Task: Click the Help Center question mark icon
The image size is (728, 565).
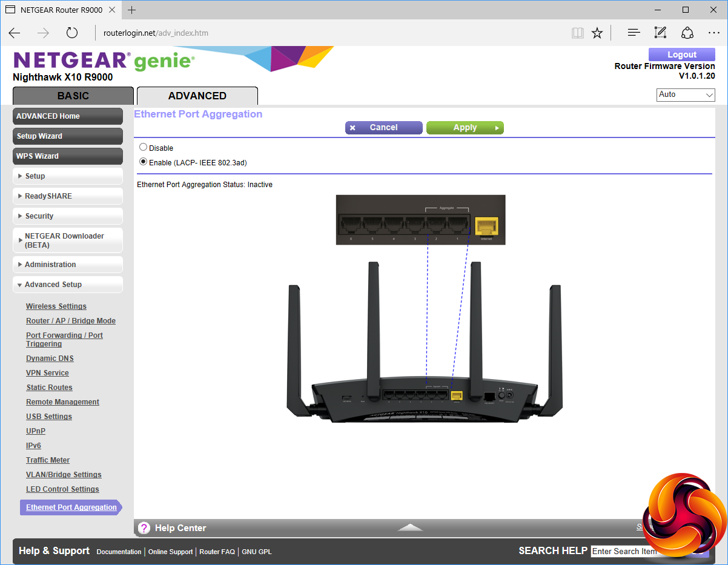Action: (144, 528)
